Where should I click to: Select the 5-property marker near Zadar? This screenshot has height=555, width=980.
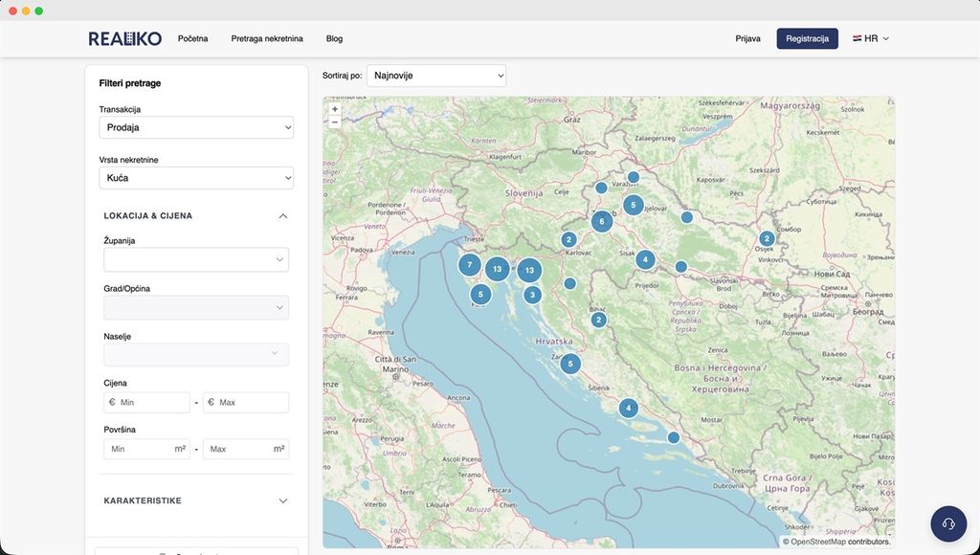coord(570,364)
